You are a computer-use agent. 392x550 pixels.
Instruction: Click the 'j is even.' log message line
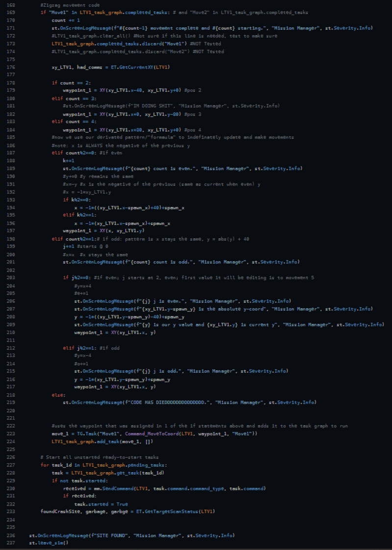click(x=182, y=301)
